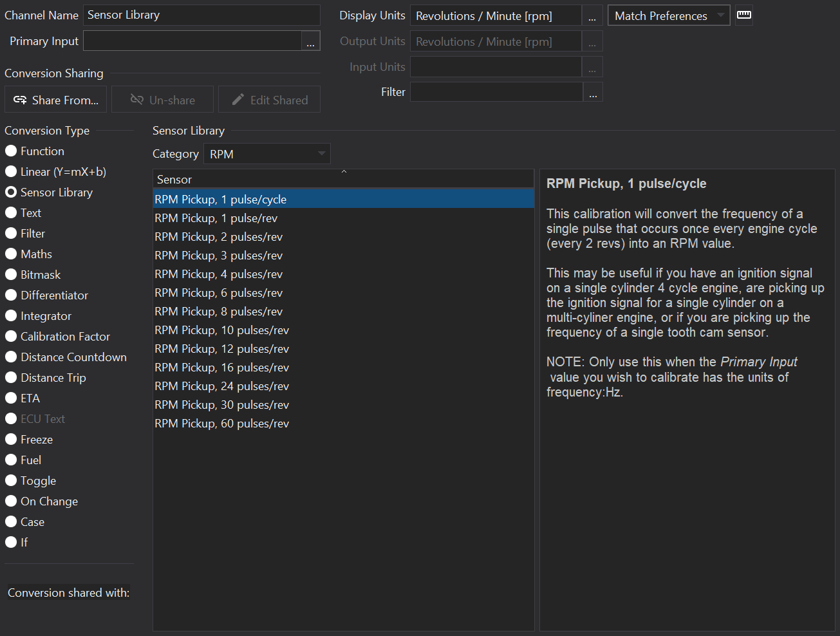Viewport: 840px width, 636px height.
Task: Open the Match Preferences dropdown
Action: (668, 16)
